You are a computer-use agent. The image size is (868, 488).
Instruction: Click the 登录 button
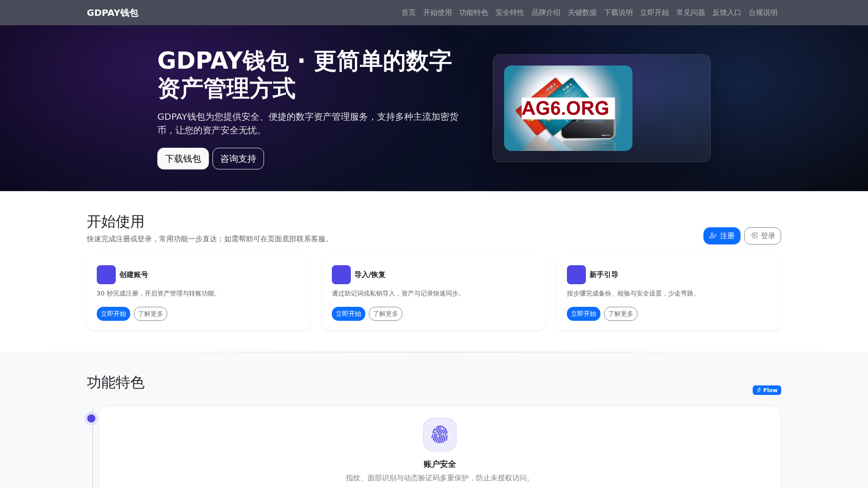[763, 236]
